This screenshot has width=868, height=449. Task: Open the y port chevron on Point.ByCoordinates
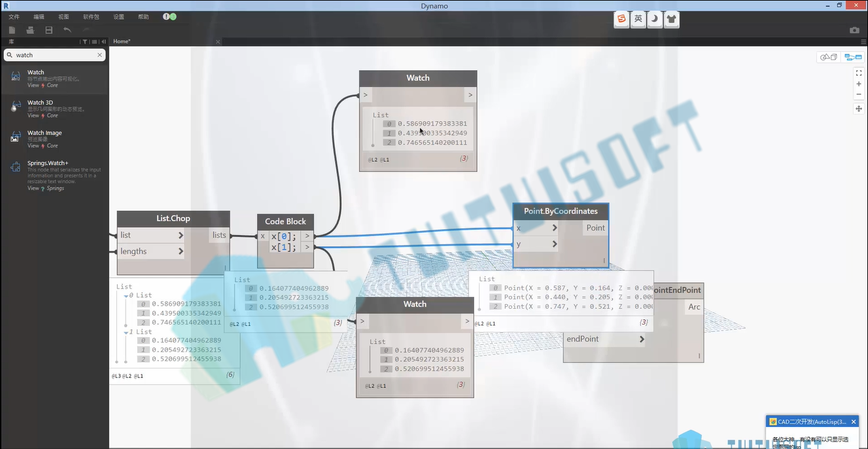click(x=555, y=244)
